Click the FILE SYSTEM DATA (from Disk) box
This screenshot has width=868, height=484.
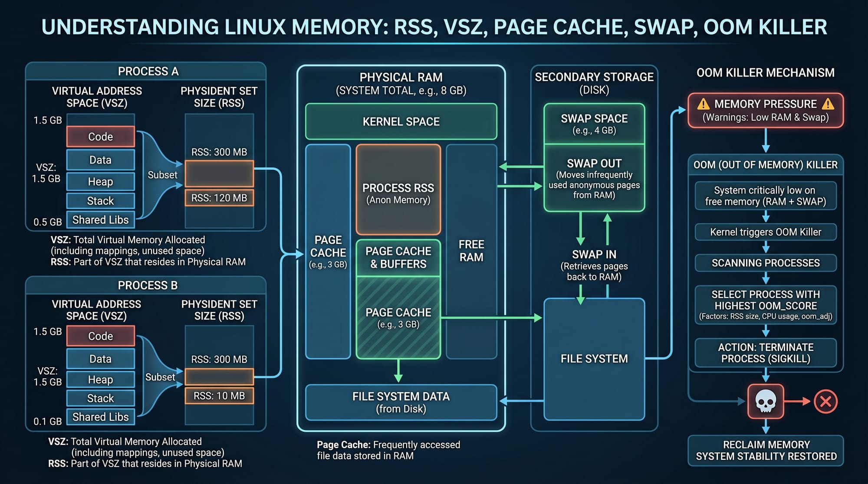[x=401, y=402]
